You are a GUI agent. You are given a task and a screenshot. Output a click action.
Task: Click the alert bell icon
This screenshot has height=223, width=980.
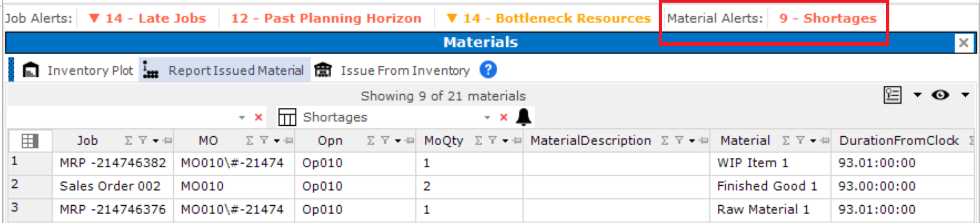(524, 117)
